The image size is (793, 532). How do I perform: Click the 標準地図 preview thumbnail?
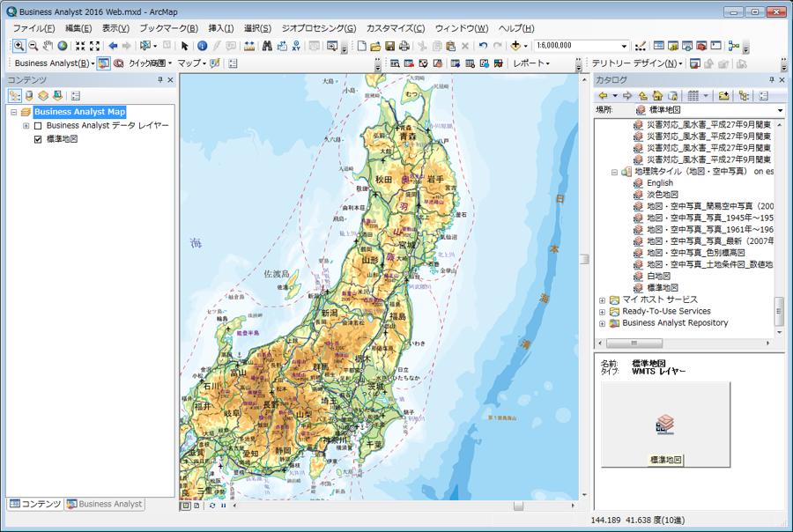[665, 425]
